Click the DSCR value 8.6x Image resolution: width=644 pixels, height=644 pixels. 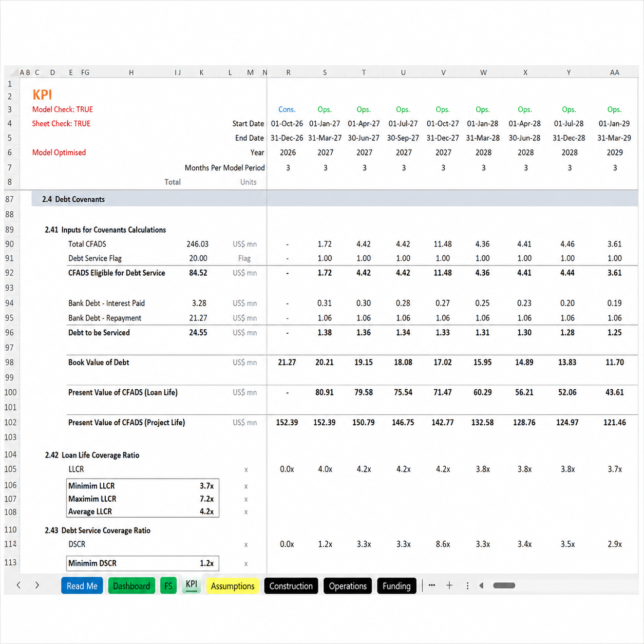click(443, 544)
